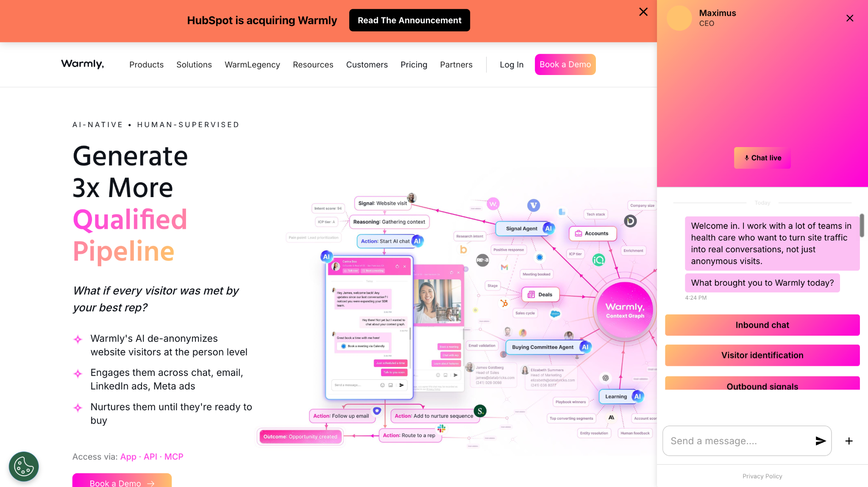Click the Log In link
The height and width of the screenshot is (487, 868).
click(x=512, y=64)
